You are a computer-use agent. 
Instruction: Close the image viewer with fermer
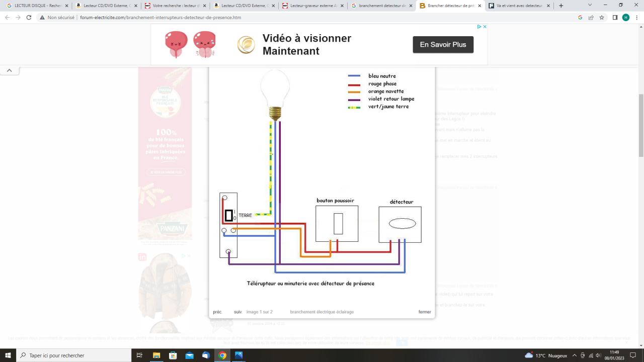click(425, 312)
